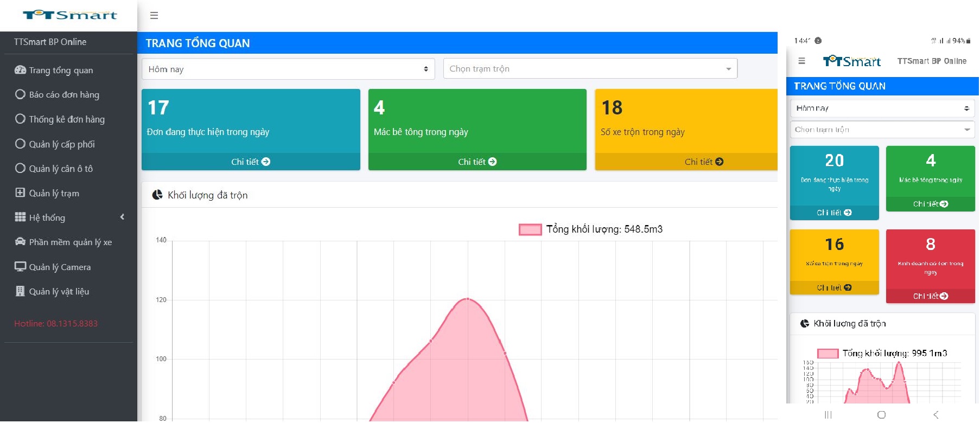
Task: Click Khối lượng đã trộn panel title
Action: tap(207, 195)
